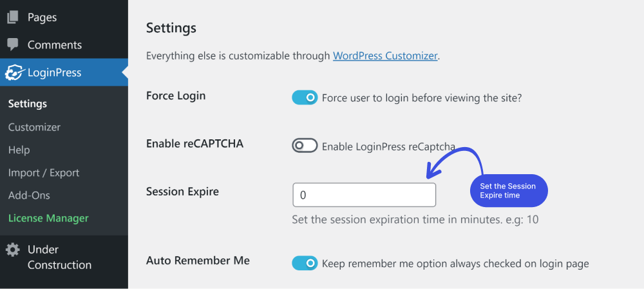Select the LoginPress menu item

point(64,72)
